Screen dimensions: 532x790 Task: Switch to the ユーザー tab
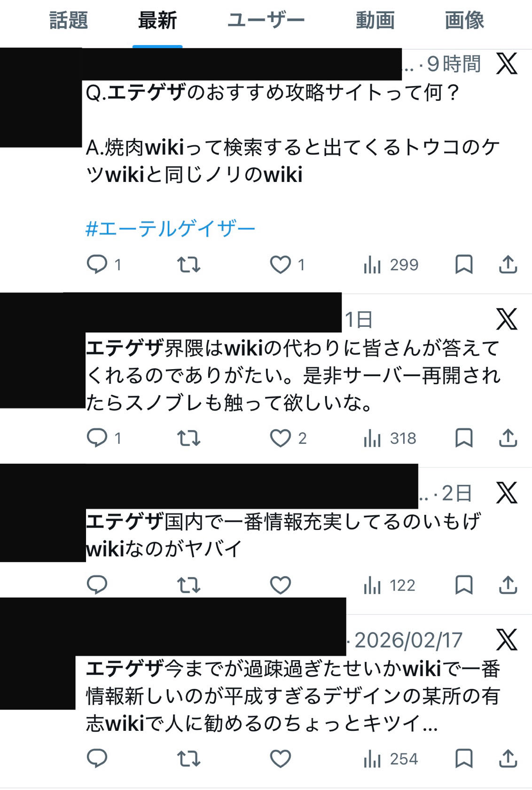click(266, 21)
